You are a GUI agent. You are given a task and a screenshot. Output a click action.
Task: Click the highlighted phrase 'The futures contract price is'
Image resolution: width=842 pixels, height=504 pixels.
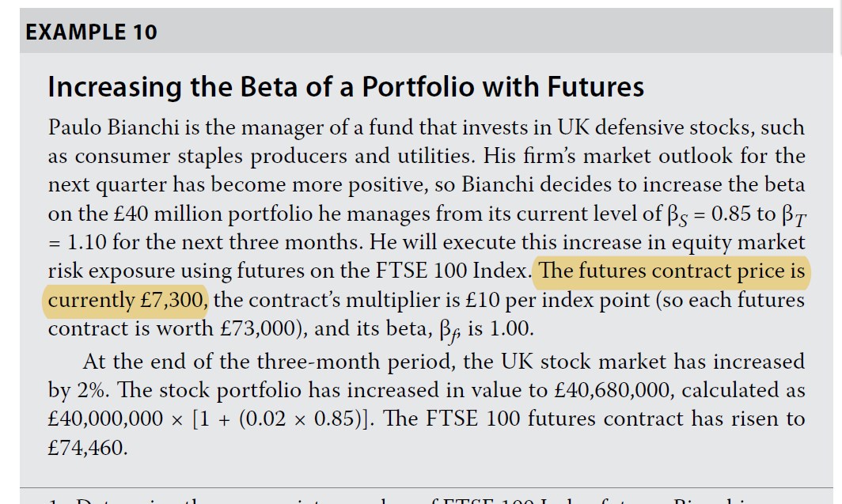click(x=671, y=271)
